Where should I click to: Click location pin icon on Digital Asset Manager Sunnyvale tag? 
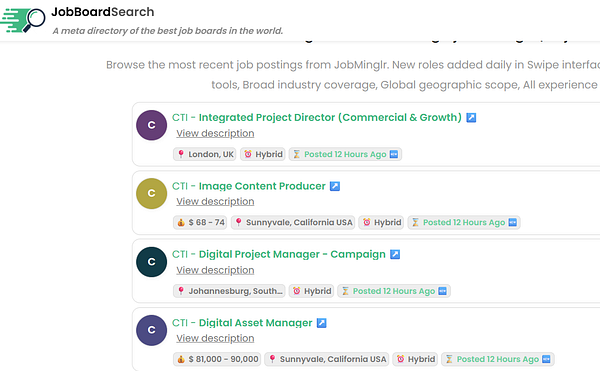272,359
